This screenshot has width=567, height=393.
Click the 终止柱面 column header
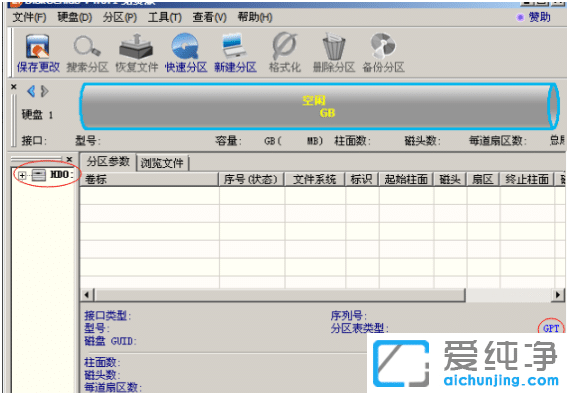point(527,179)
